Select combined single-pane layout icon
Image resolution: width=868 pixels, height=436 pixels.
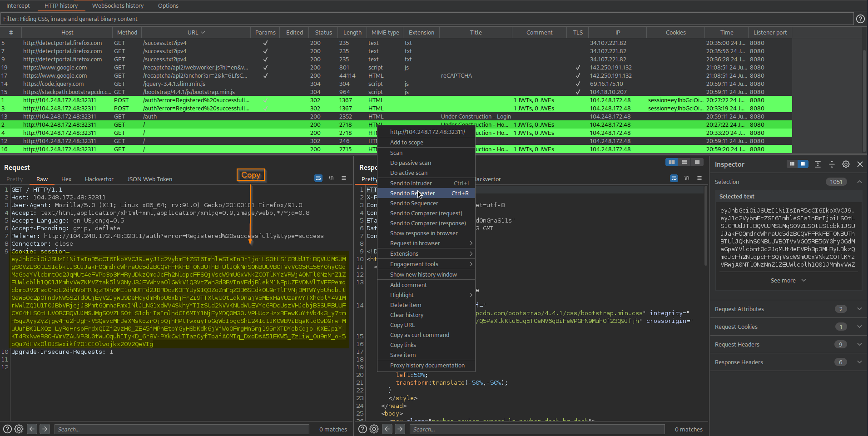(x=697, y=162)
